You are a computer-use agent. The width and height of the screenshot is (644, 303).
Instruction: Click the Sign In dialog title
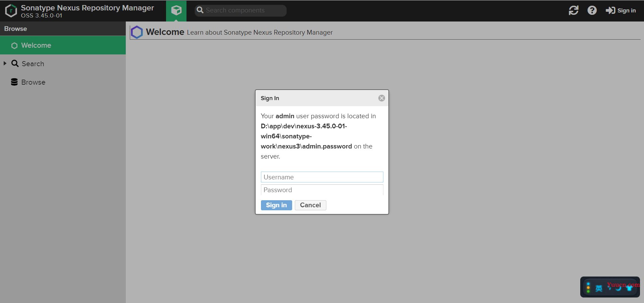click(x=270, y=98)
